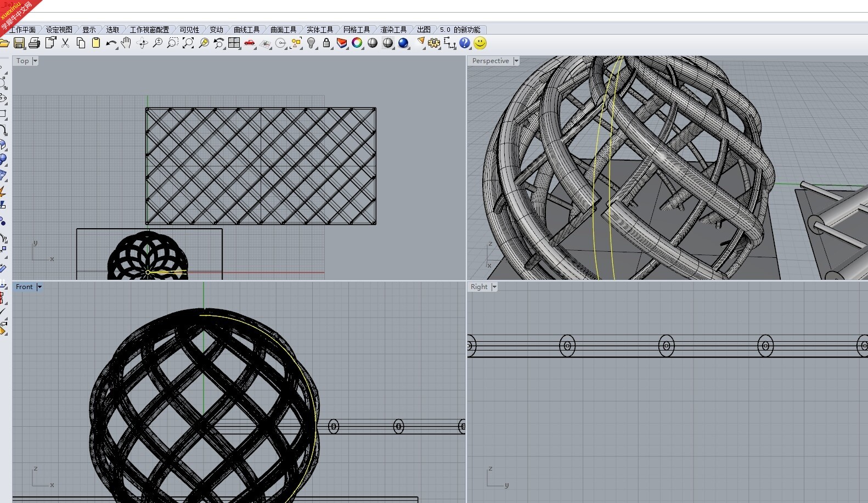
Task: Click the select objects shapes icon
Action: coord(296,43)
